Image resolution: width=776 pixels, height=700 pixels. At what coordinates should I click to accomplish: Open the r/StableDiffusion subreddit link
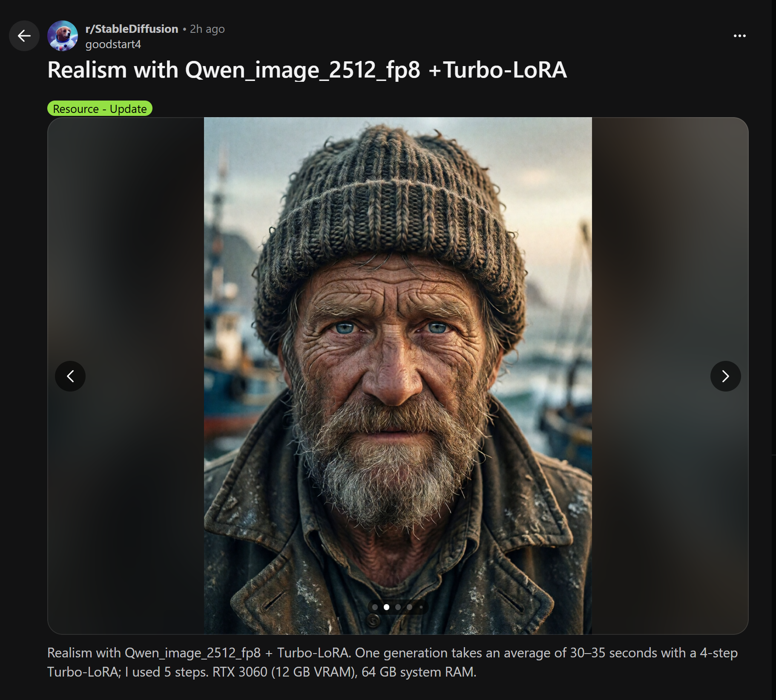tap(132, 29)
